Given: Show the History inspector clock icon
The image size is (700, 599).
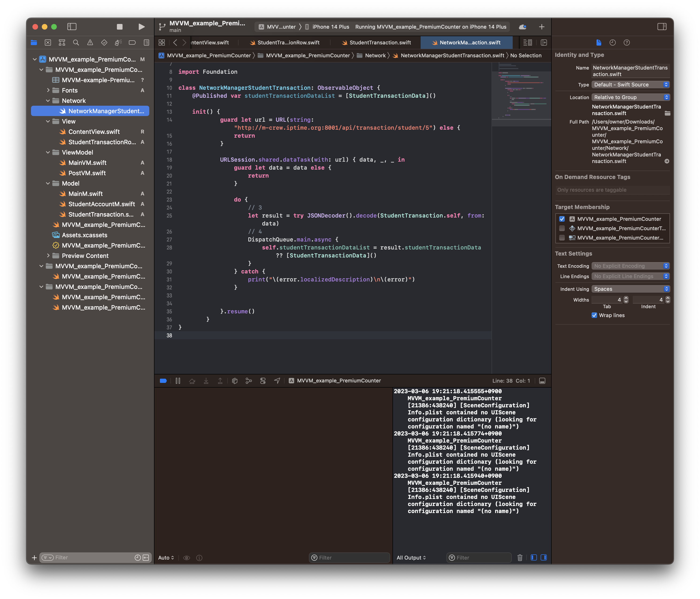Looking at the screenshot, I should [612, 43].
